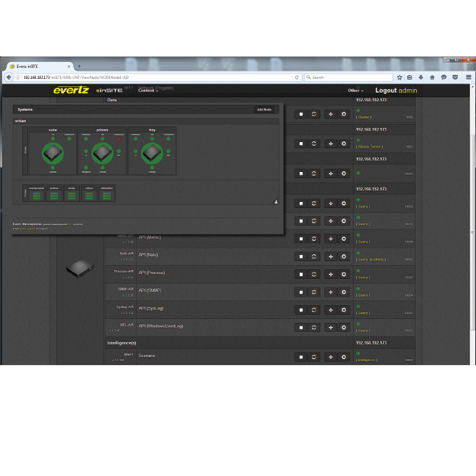The image size is (476, 476).
Task: Click circle icon in Scenario row
Action: click(343, 357)
